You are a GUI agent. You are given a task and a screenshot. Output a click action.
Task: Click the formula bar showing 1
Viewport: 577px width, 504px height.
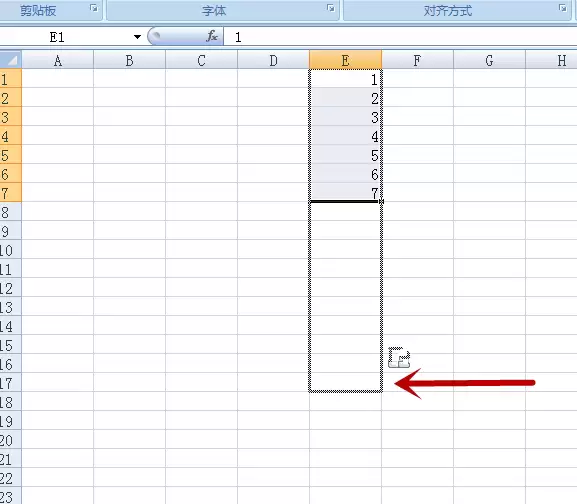[x=400, y=37]
